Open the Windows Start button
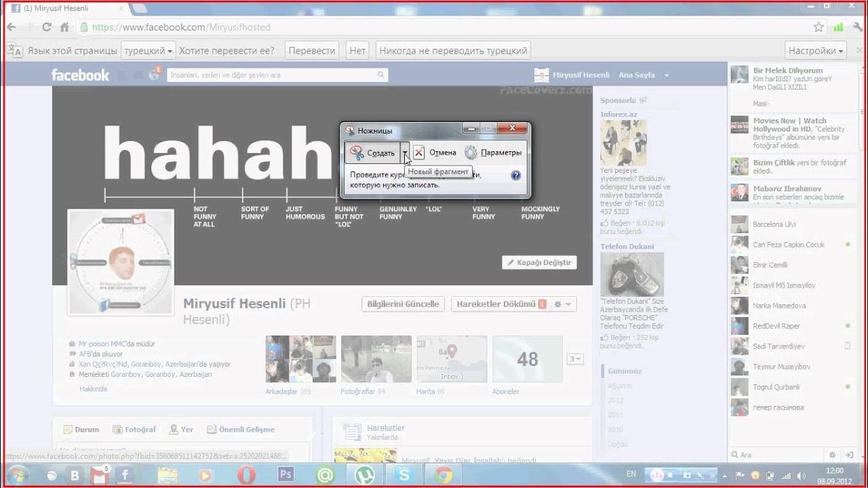 (16, 475)
